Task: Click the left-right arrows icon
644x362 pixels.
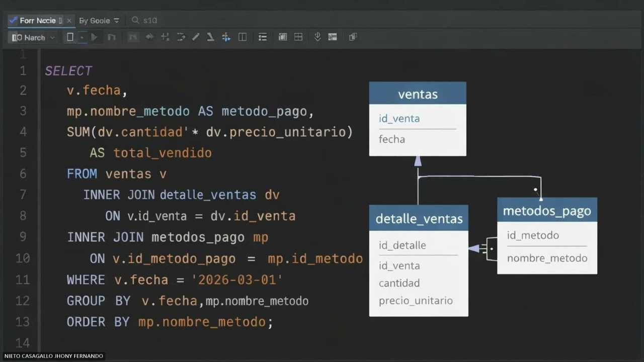Action: coord(149,37)
